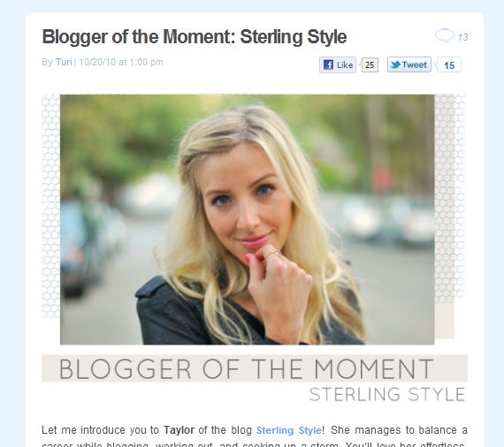Image resolution: width=504 pixels, height=447 pixels.
Task: Open the Facebook like count of 25
Action: [x=370, y=64]
